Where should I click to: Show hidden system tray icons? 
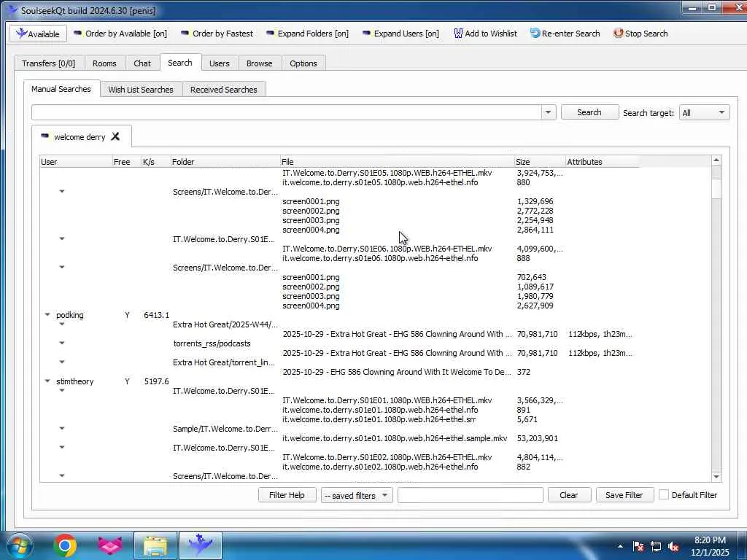(620, 547)
